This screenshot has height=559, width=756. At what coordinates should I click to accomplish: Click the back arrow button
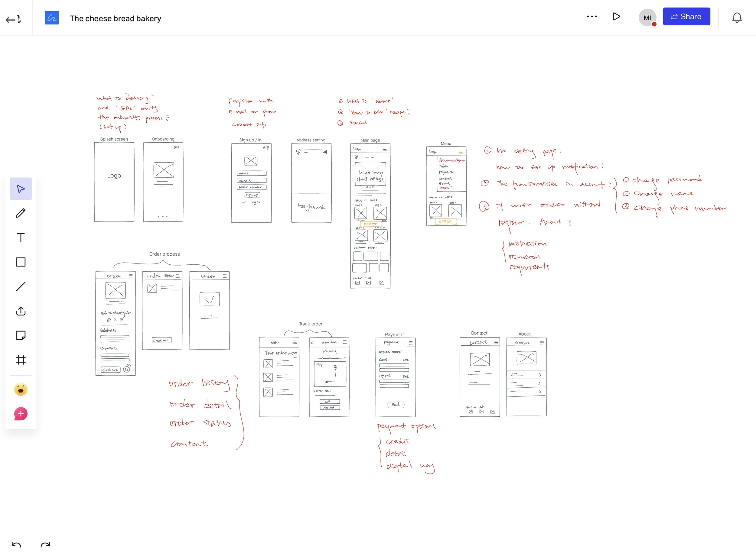(x=13, y=19)
